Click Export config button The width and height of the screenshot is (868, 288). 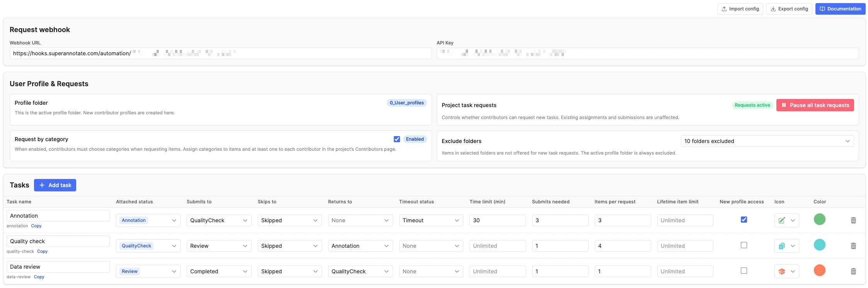[789, 9]
